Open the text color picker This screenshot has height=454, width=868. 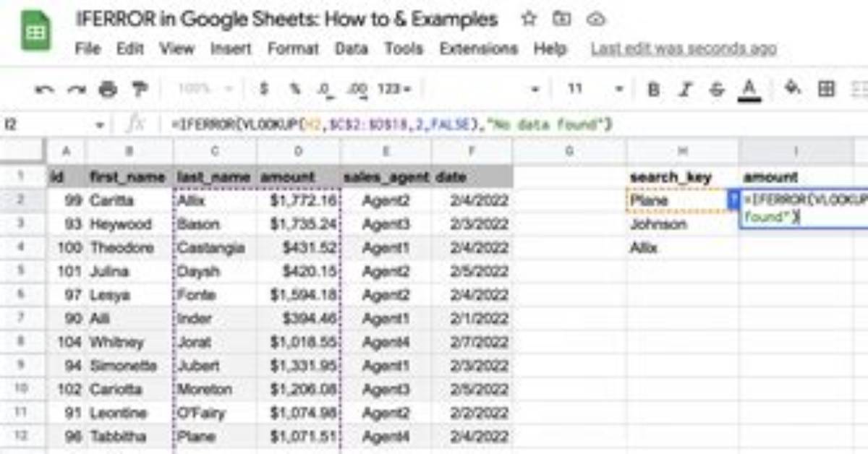coord(749,90)
